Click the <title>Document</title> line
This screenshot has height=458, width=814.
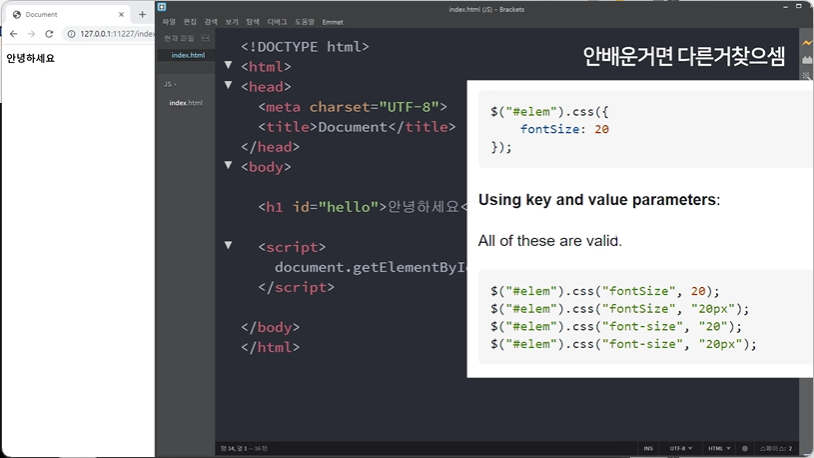click(357, 127)
